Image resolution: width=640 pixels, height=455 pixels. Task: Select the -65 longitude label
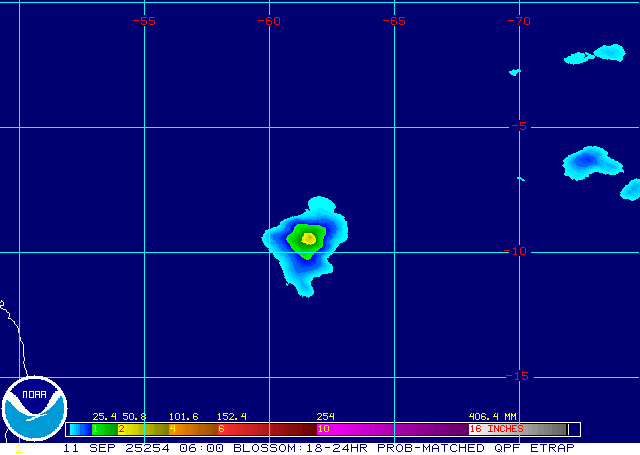[x=394, y=20]
